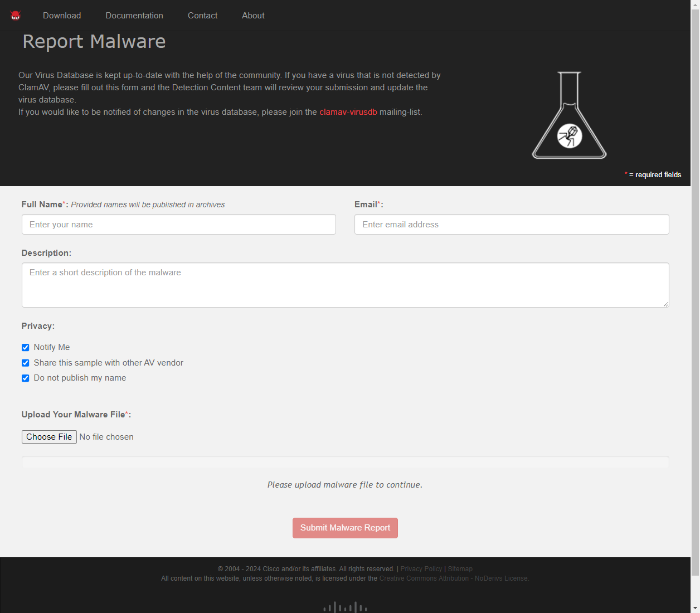Screen dimensions: 700x613
Task: Click the laboratory flask illustration
Action: 568,114
